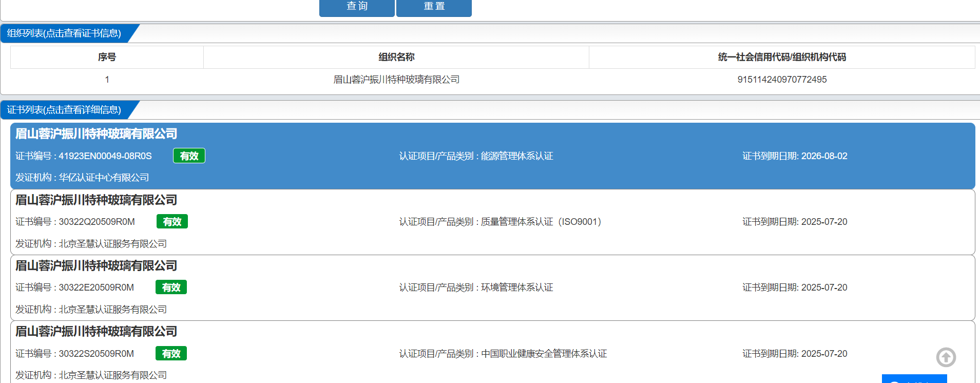Image resolution: width=980 pixels, height=383 pixels.
Task: Click the 查询 search button
Action: click(357, 7)
